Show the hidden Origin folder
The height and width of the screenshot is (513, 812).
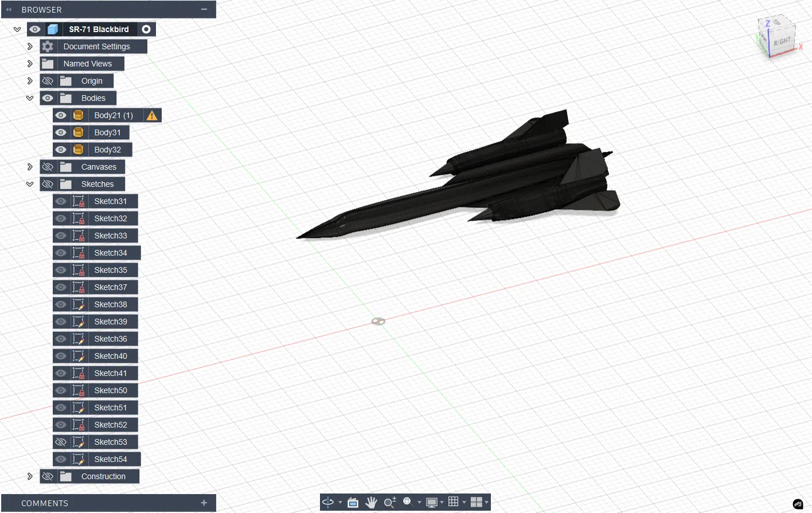click(48, 81)
